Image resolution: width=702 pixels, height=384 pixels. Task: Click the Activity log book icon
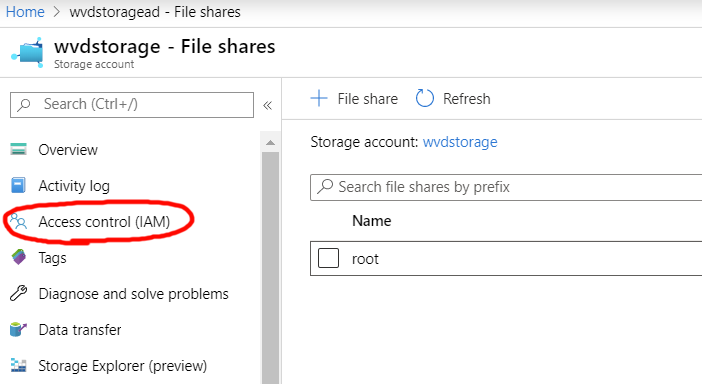coord(18,185)
